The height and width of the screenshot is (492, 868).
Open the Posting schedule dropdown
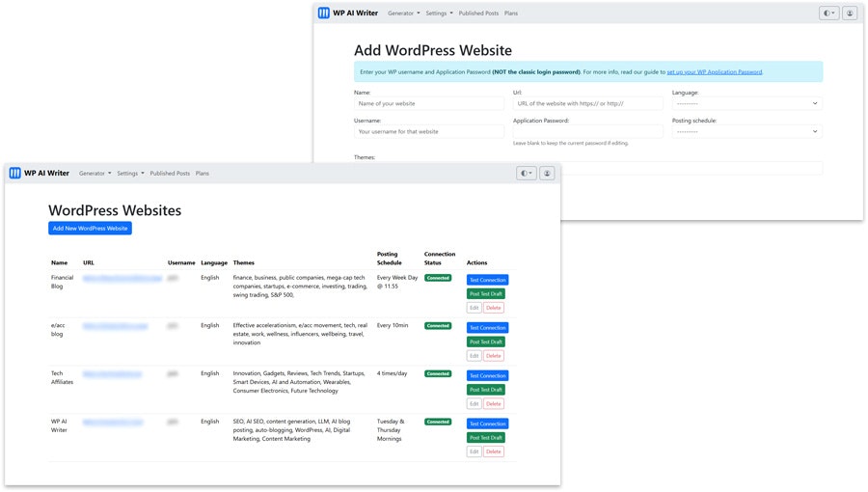click(x=746, y=132)
